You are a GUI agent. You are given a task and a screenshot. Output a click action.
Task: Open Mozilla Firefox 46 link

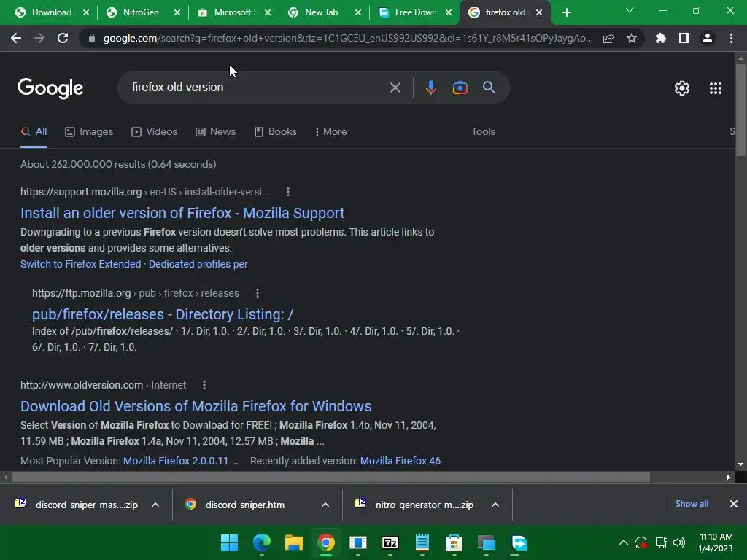tap(400, 462)
